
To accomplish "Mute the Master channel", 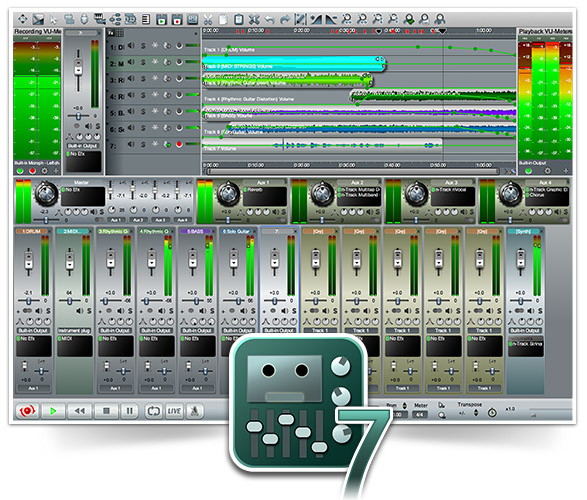I will tap(93, 212).
